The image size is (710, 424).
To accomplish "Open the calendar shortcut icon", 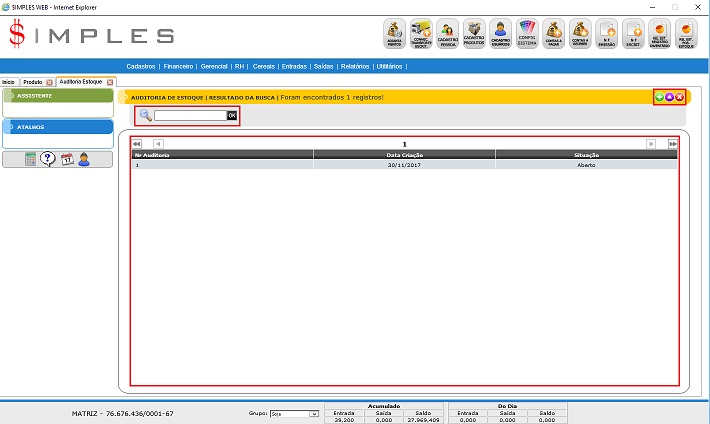I will click(x=66, y=159).
